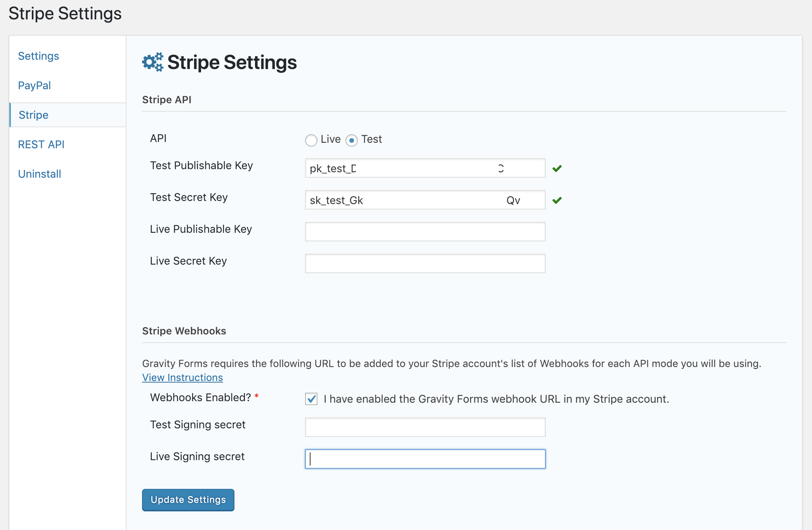Image resolution: width=812 pixels, height=530 pixels.
Task: Select the Stripe tab in sidebar
Action: (68, 115)
